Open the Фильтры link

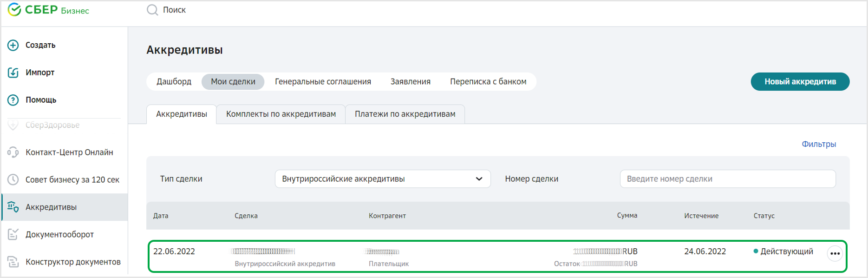[x=819, y=144]
